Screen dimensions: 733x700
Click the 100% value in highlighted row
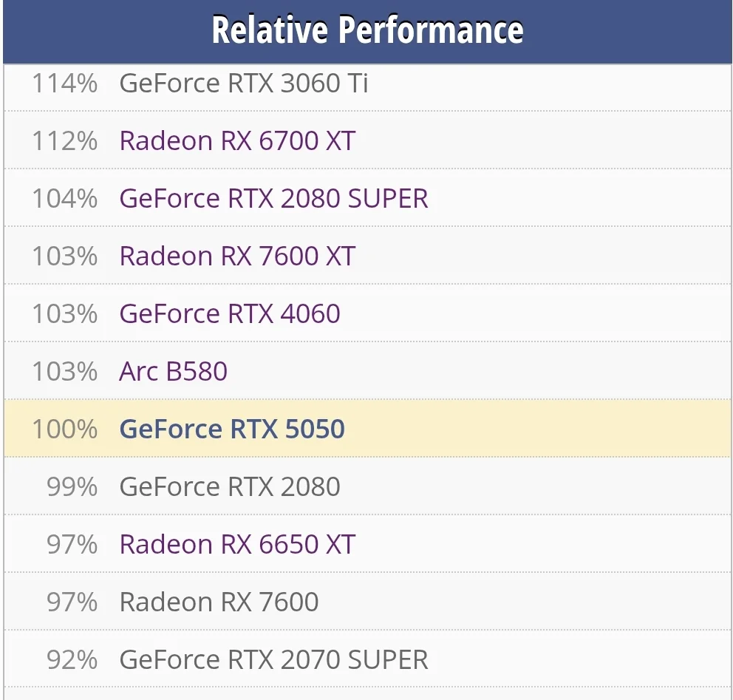pos(64,429)
